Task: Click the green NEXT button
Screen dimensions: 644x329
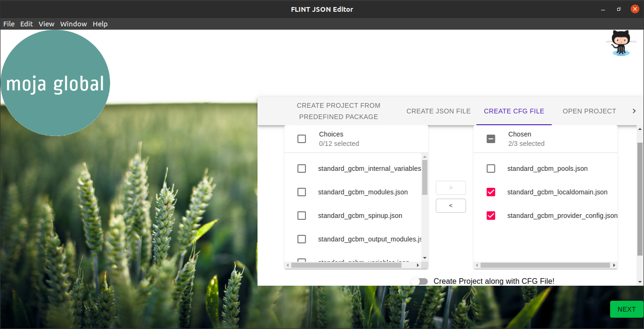Action: pyautogui.click(x=627, y=309)
